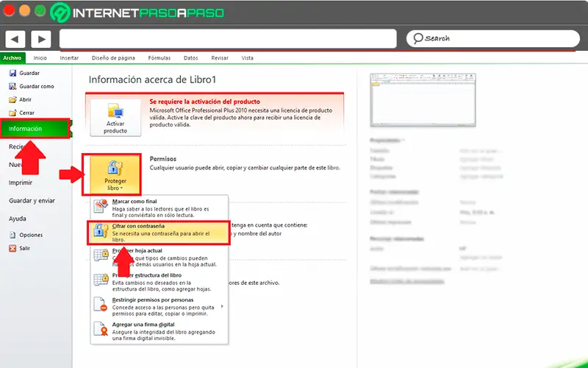588x368 pixels.
Task: Choose Cifrar con contraseña menu entry
Action: click(x=159, y=233)
